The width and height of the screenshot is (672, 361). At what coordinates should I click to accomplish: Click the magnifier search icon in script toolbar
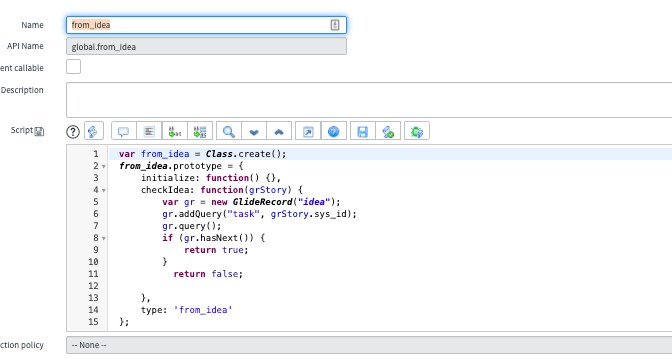point(229,131)
